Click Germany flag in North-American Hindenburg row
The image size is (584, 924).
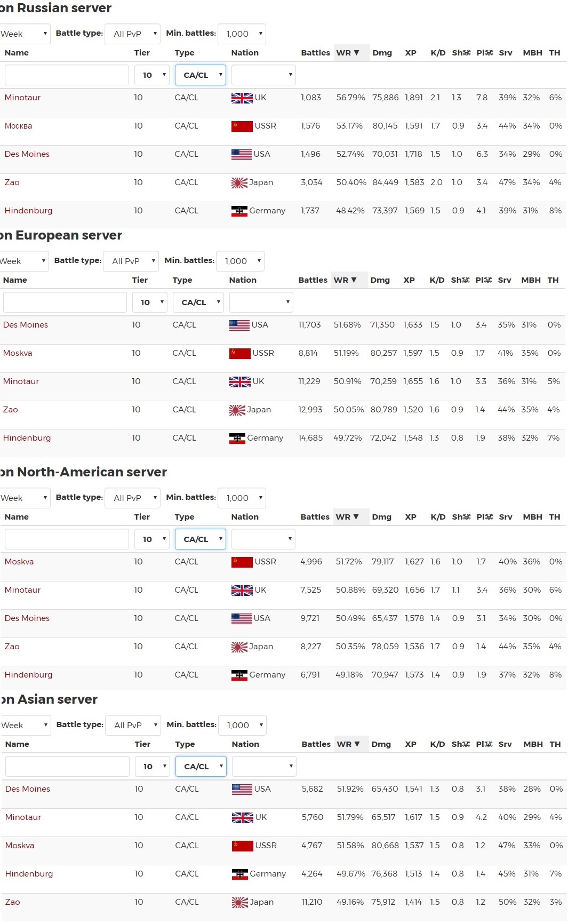pos(239,675)
